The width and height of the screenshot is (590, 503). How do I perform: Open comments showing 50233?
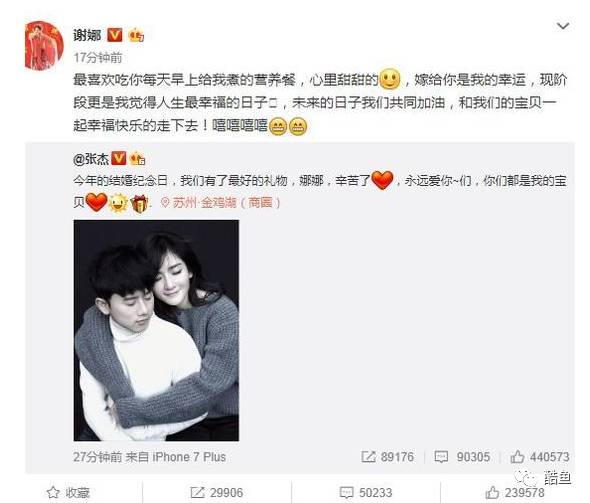366,492
